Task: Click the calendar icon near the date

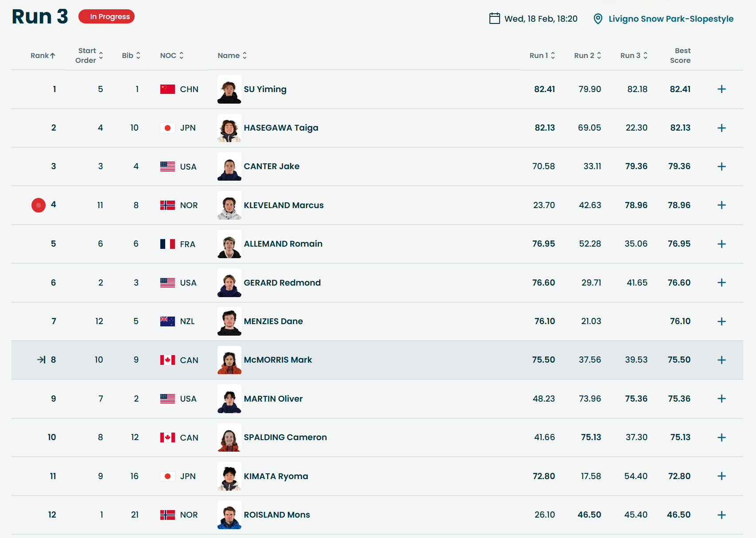Action: click(494, 18)
